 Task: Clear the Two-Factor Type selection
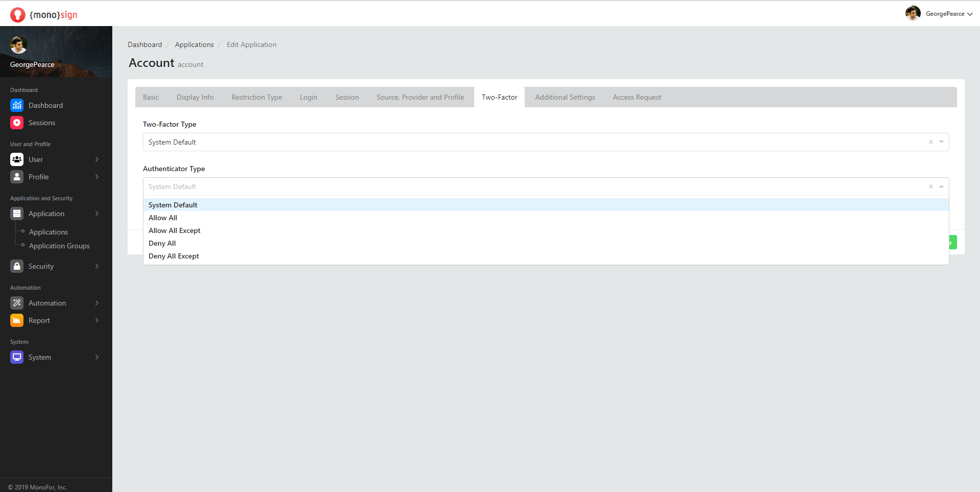(x=931, y=142)
